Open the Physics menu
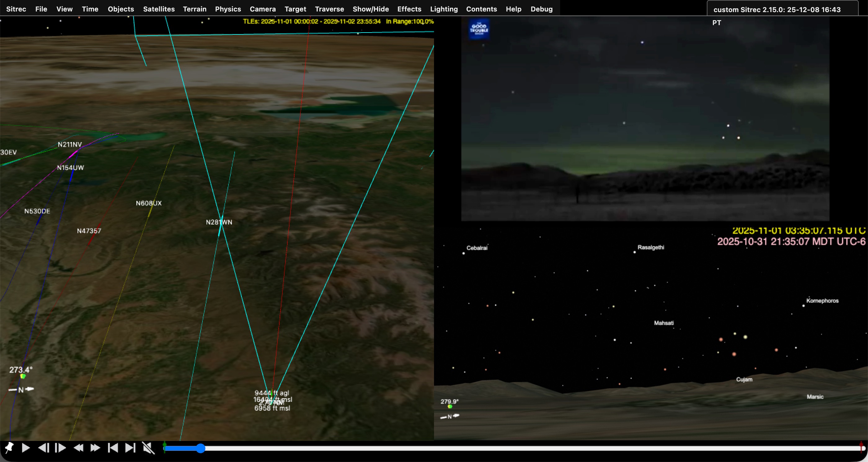This screenshot has width=868, height=462. pos(228,9)
